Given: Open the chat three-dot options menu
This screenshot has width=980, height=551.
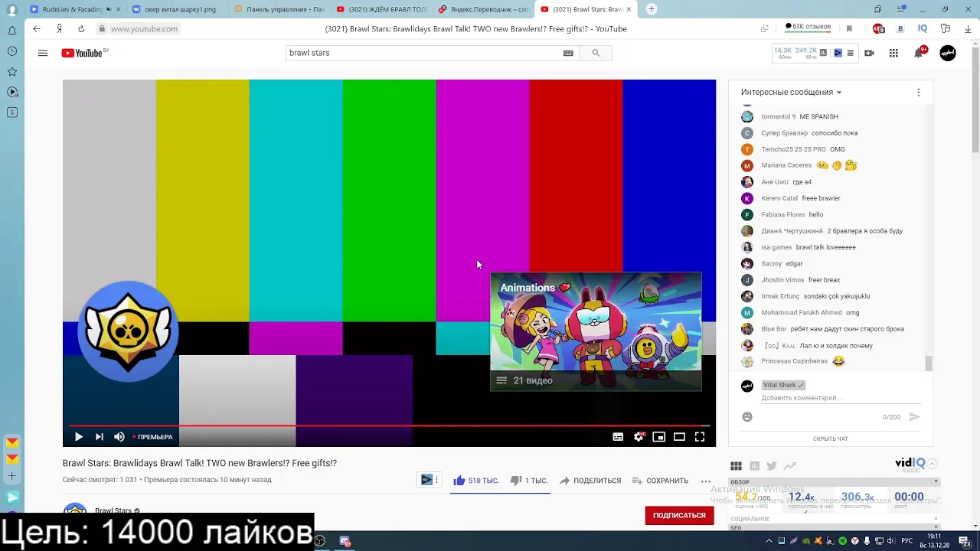Looking at the screenshot, I should (919, 92).
